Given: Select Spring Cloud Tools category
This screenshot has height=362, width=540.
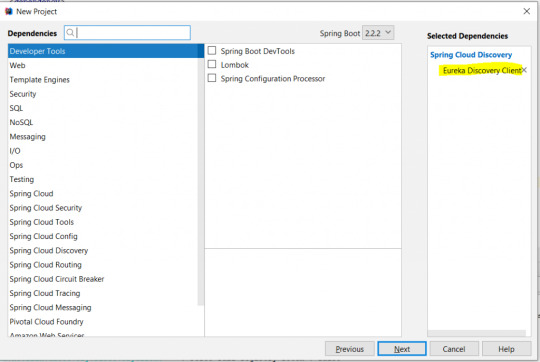Looking at the screenshot, I should coord(103,222).
